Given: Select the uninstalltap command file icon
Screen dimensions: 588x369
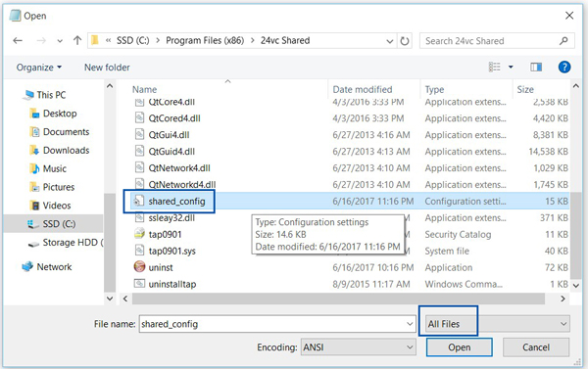Looking at the screenshot, I should (x=139, y=283).
